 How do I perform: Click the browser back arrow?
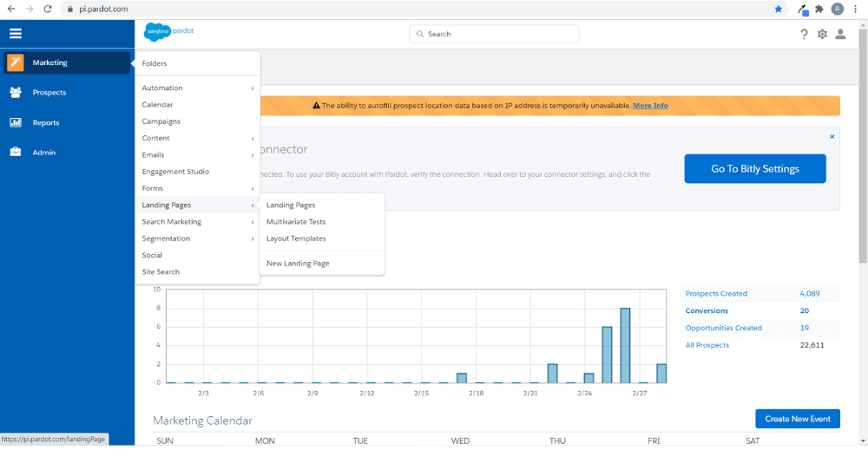[11, 9]
